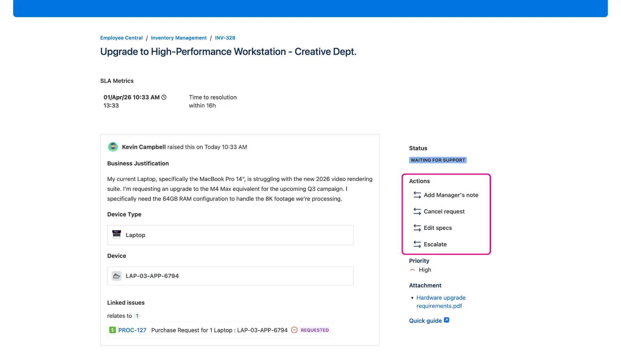Open the Inventory Management breadcrumb
This screenshot has width=621, height=364.
[x=179, y=38]
